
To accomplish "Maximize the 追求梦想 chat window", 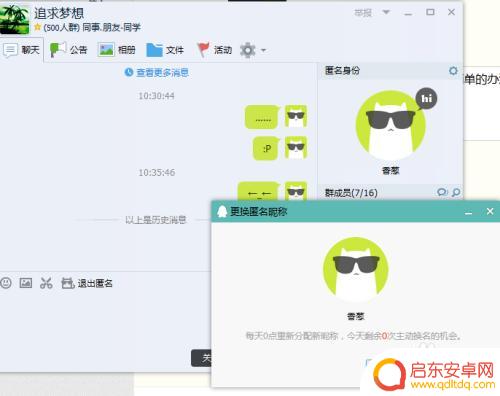I will click(430, 12).
